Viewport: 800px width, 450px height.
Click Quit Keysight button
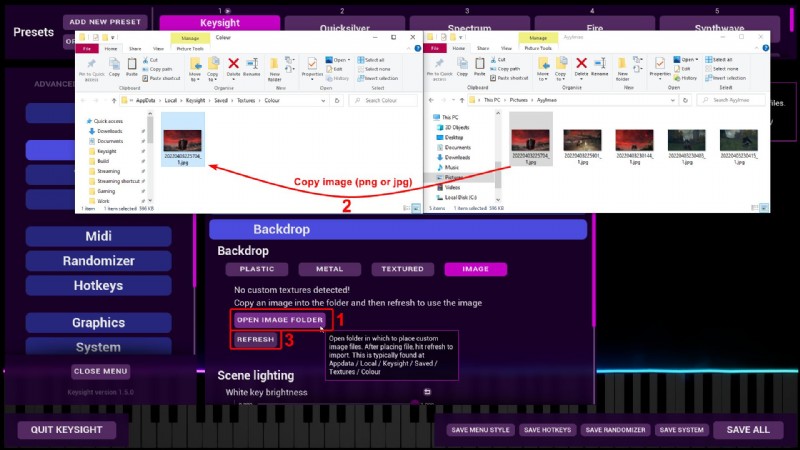point(67,430)
